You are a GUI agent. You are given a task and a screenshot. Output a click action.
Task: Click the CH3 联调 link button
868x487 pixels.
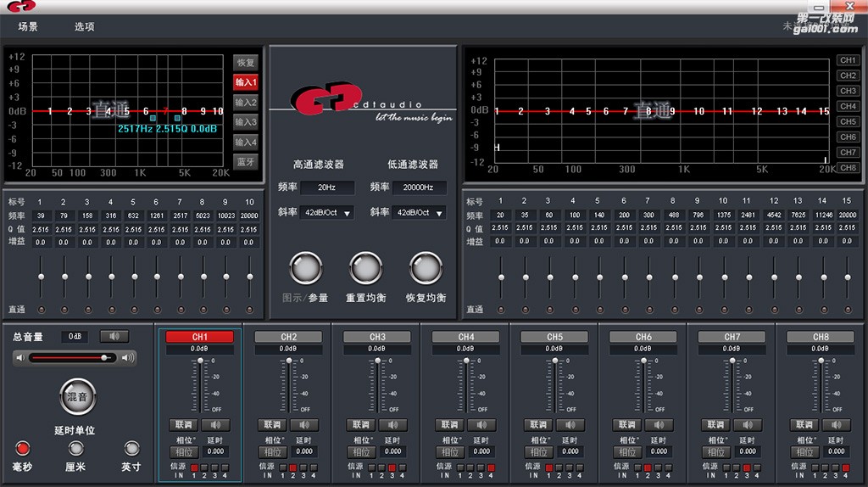pyautogui.click(x=361, y=425)
